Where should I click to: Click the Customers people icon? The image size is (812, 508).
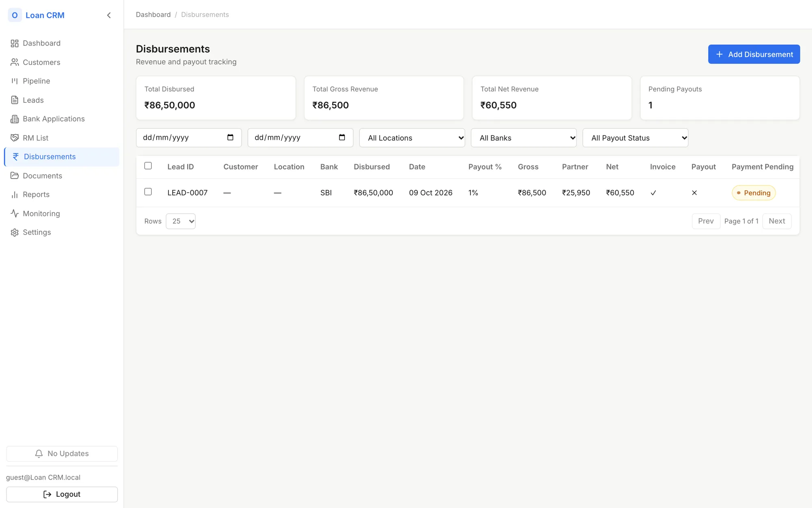click(x=15, y=62)
